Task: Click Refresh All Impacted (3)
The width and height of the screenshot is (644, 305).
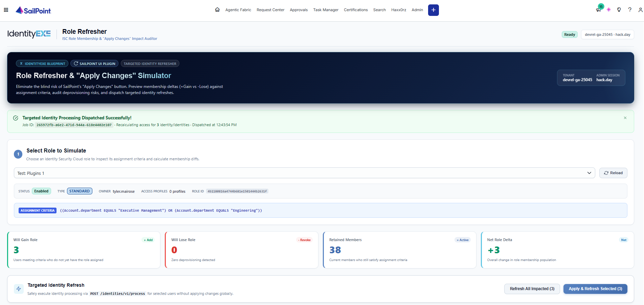Action: [x=532, y=289]
